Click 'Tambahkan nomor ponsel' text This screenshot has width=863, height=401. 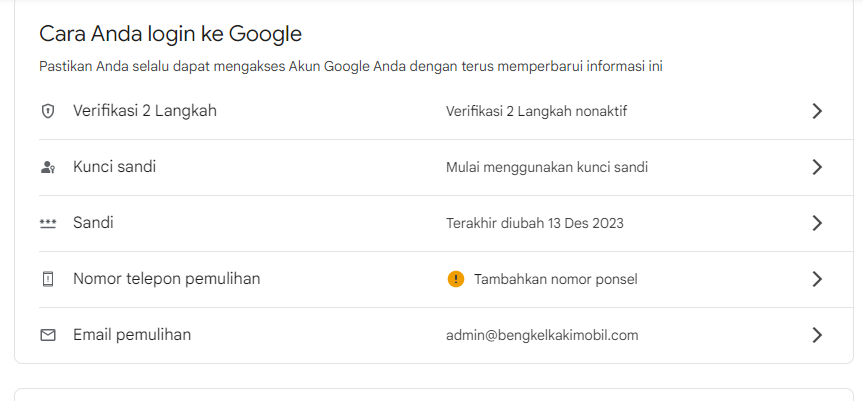(x=556, y=279)
